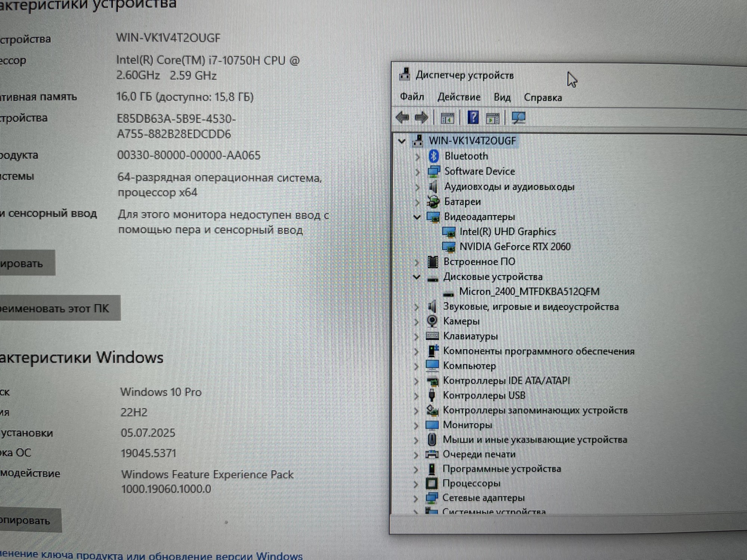This screenshot has width=747, height=560.
Task: Click the blue Help question mark icon
Action: click(x=473, y=118)
